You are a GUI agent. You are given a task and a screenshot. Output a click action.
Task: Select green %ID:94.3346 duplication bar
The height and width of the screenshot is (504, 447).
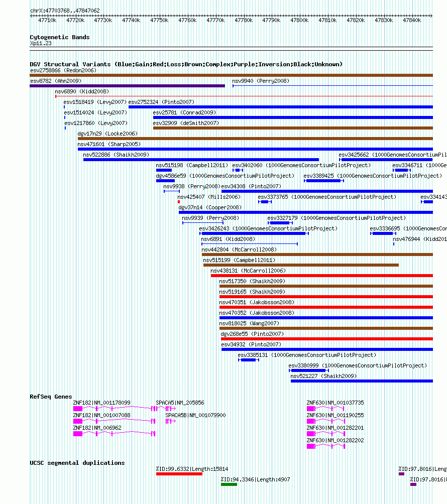229,484
